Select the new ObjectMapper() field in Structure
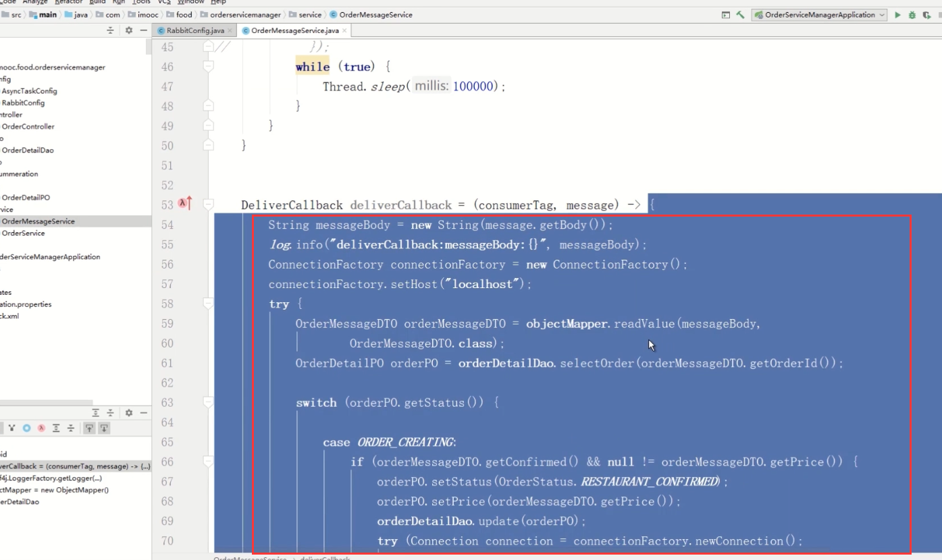 pyautogui.click(x=54, y=490)
